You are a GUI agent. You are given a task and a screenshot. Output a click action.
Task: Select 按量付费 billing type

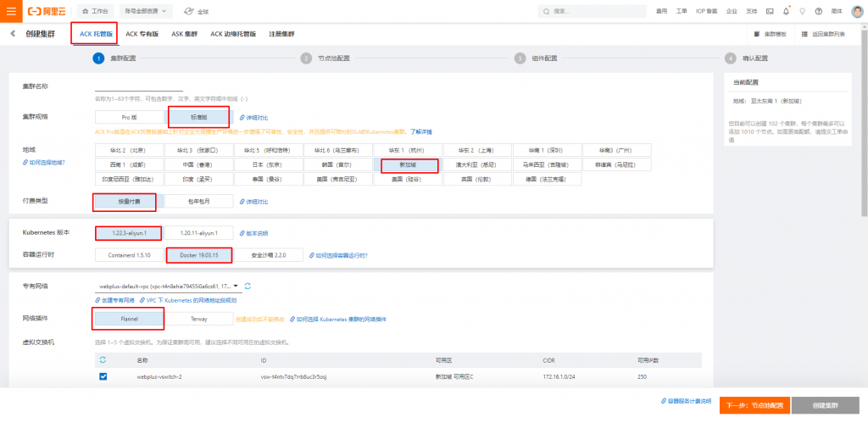[129, 202]
